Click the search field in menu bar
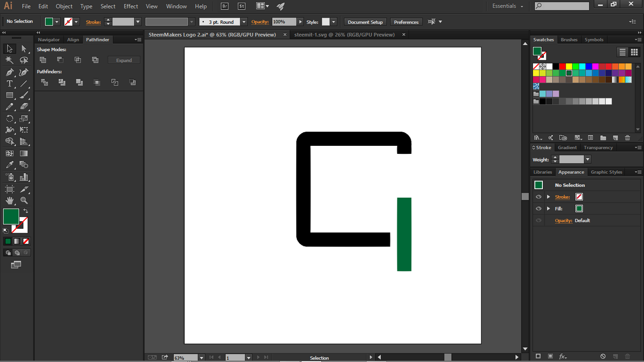The image size is (644, 362). [x=561, y=6]
